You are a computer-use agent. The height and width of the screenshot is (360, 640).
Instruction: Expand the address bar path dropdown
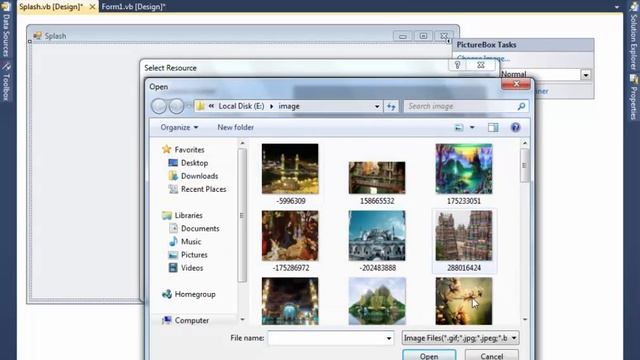coord(377,107)
